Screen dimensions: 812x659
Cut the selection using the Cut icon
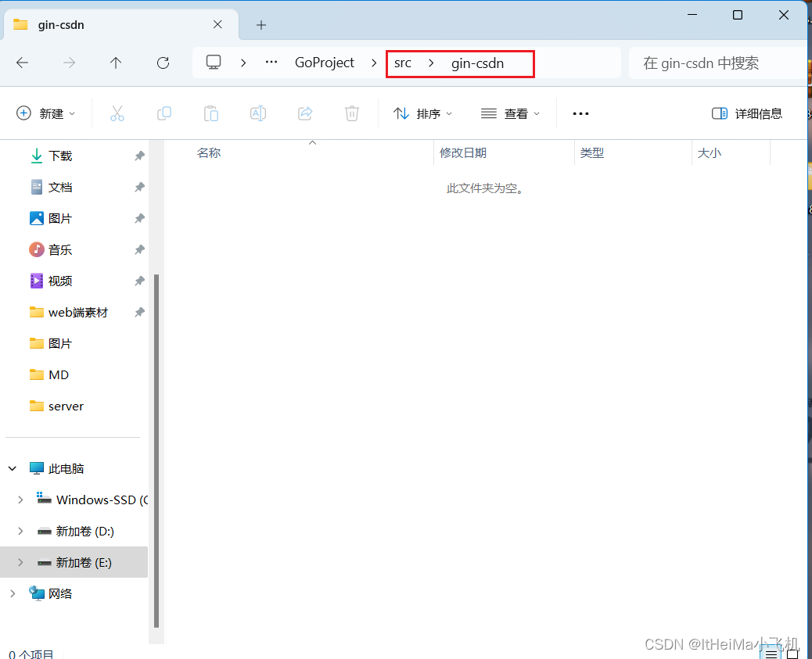(117, 113)
